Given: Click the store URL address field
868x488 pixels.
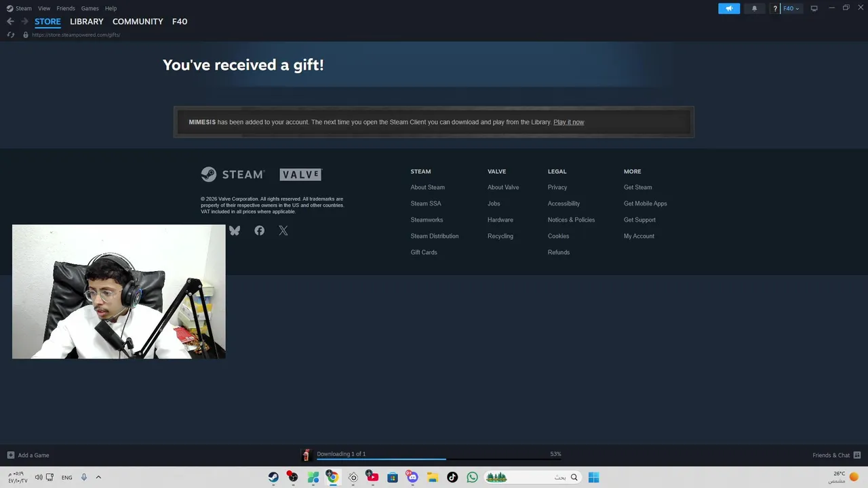Looking at the screenshot, I should click(x=76, y=35).
